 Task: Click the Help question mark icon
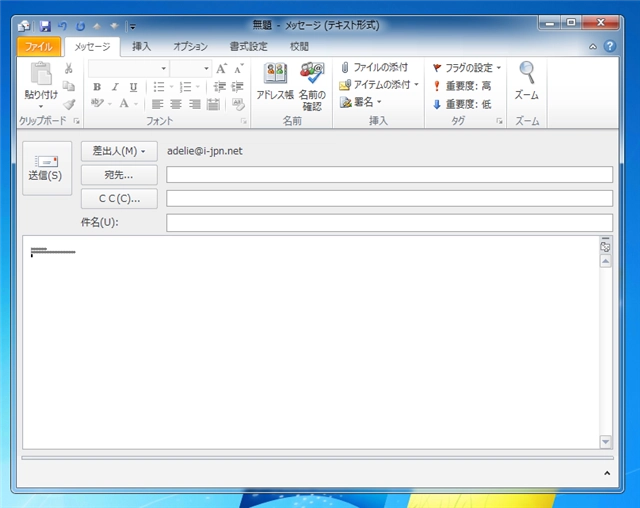click(609, 46)
